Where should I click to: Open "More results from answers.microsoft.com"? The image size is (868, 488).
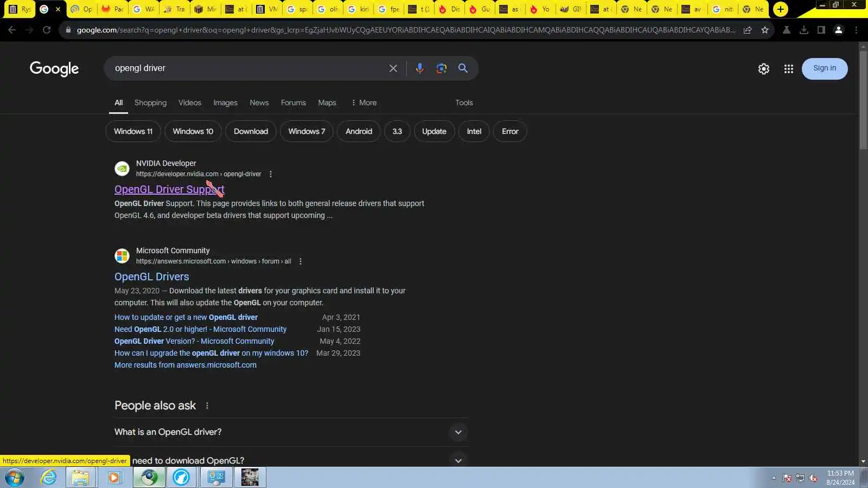tap(186, 365)
